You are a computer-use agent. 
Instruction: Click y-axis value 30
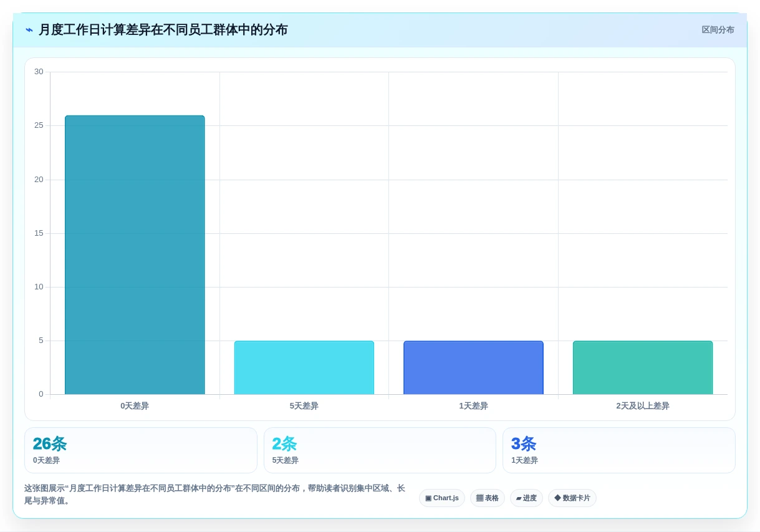click(39, 72)
